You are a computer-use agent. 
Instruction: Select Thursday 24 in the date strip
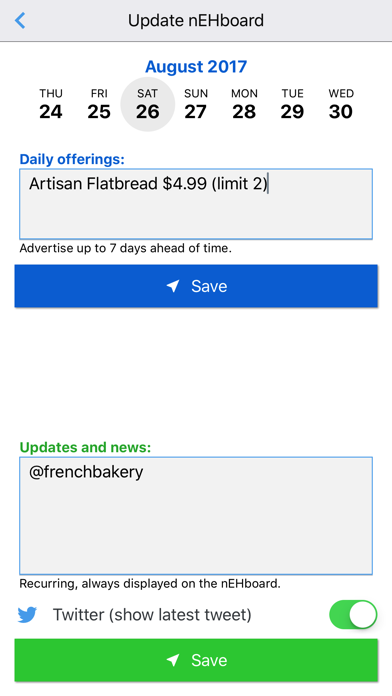[x=51, y=105]
